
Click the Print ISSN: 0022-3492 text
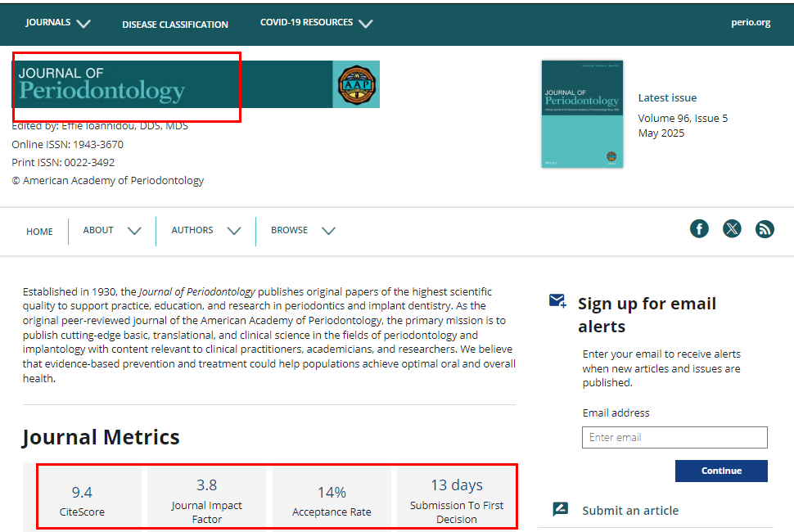coord(63,163)
